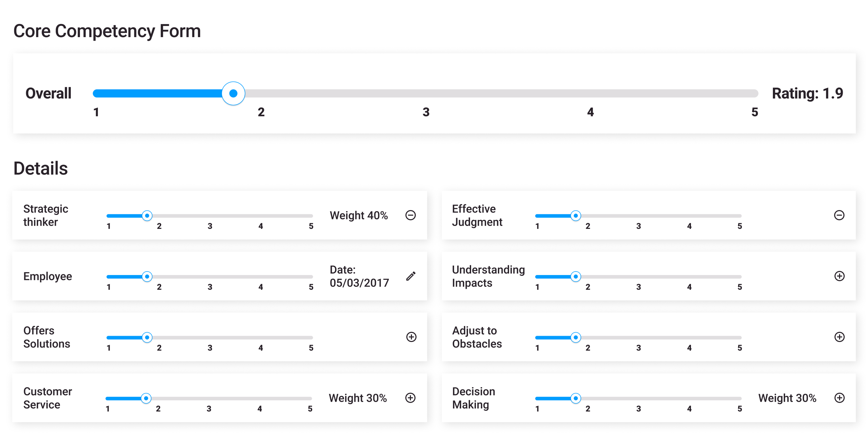Click plus icon on Offers Solutions row
Screen dimensions: 868x442
[x=411, y=337]
